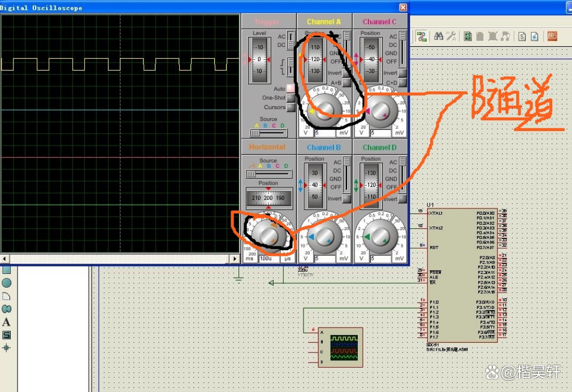Toggle the trigger Auto button
This screenshot has width=572, height=392.
point(291,89)
